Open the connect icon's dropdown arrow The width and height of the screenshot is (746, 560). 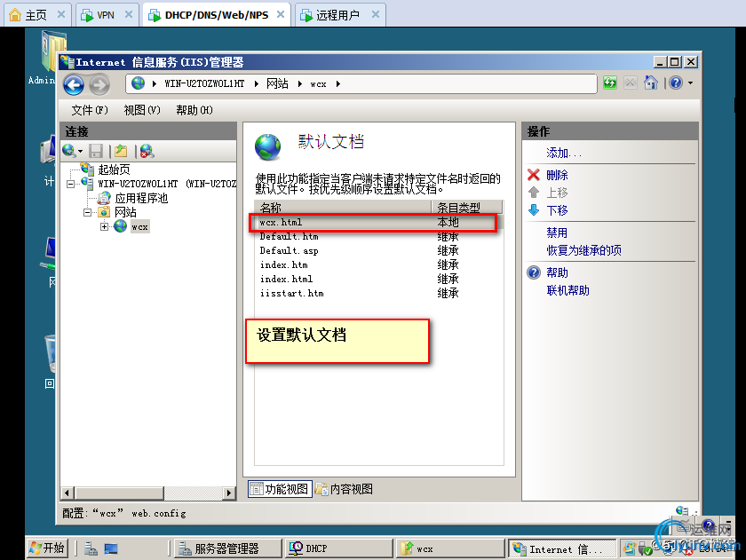pyautogui.click(x=81, y=152)
